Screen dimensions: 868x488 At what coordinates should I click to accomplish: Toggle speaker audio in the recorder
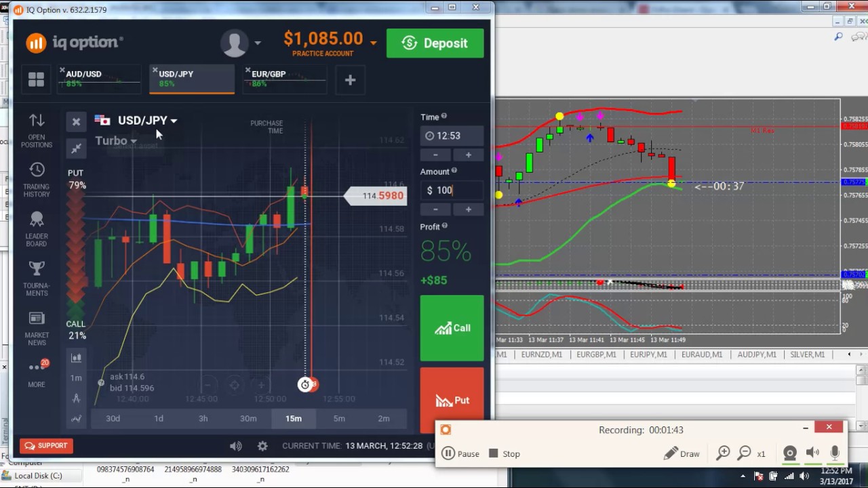click(x=812, y=453)
